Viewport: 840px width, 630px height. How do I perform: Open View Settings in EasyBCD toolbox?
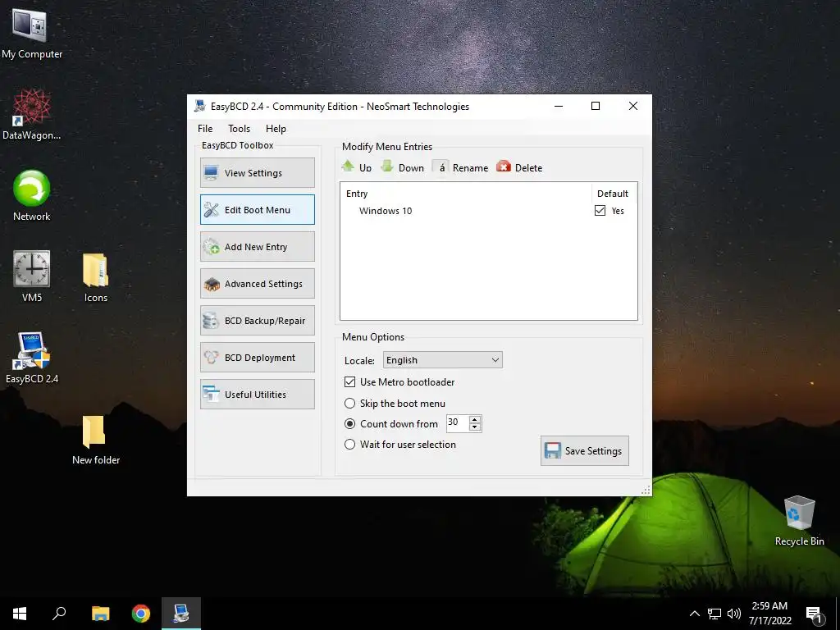[x=257, y=172]
